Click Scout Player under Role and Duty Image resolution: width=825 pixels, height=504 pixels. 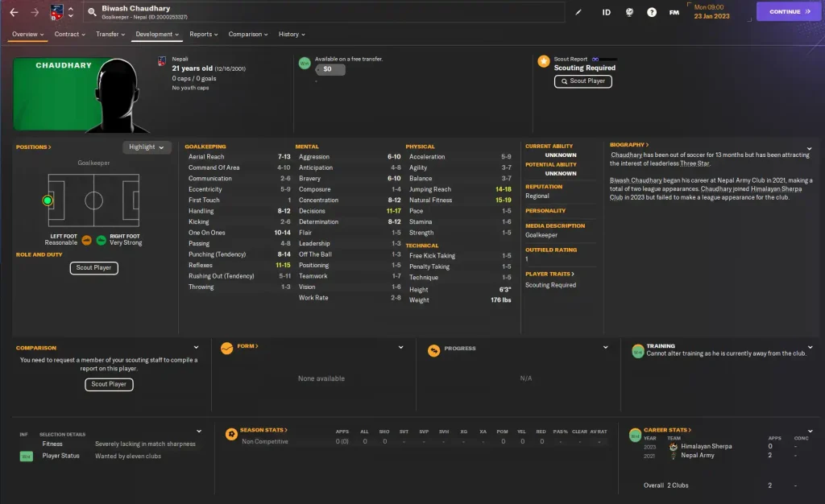coord(93,268)
